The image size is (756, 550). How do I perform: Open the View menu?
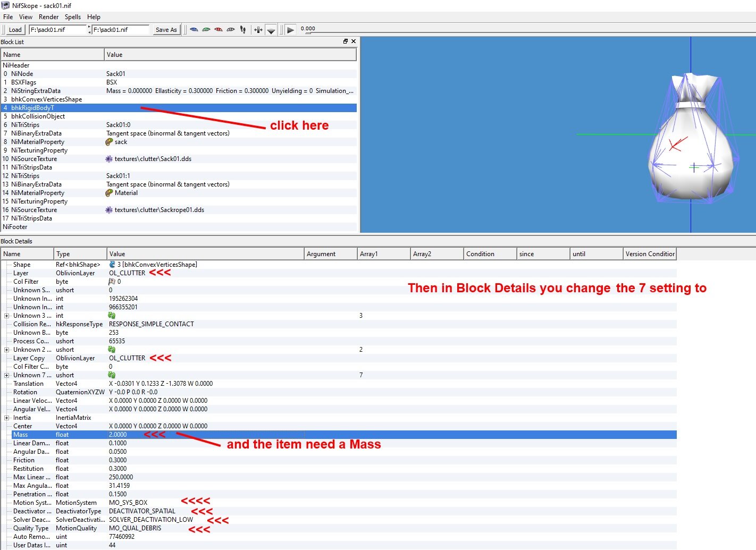(26, 17)
